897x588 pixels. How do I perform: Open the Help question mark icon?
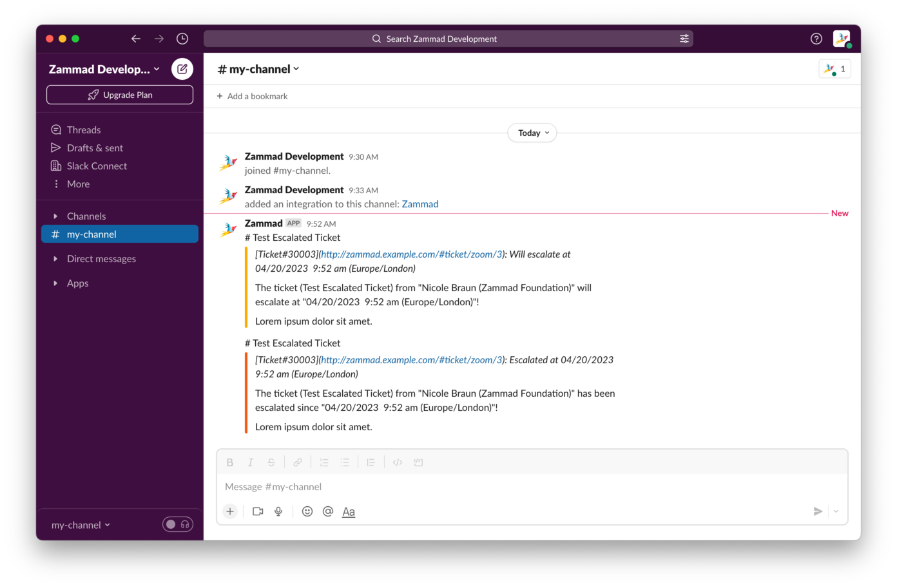(x=816, y=39)
